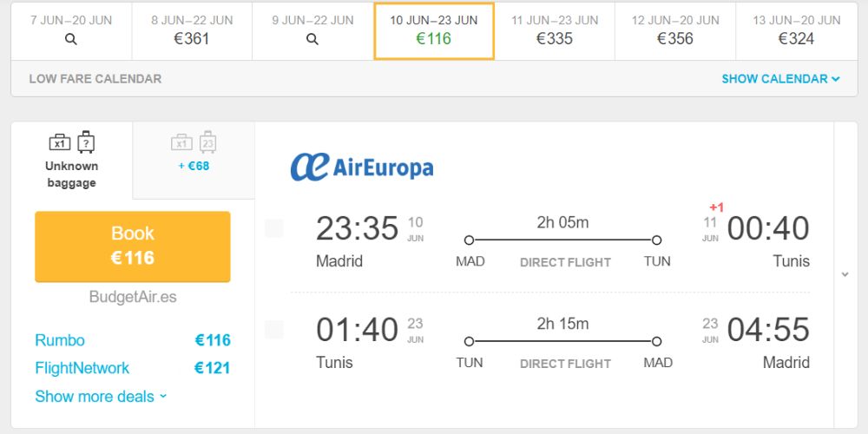Click MAD departure point on outbound route

[x=469, y=240]
